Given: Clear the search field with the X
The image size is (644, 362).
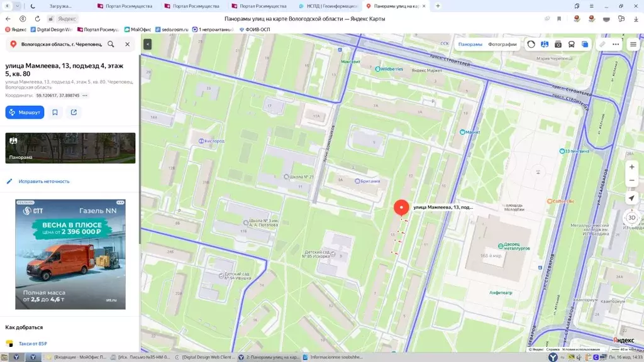Looking at the screenshot, I should [127, 45].
